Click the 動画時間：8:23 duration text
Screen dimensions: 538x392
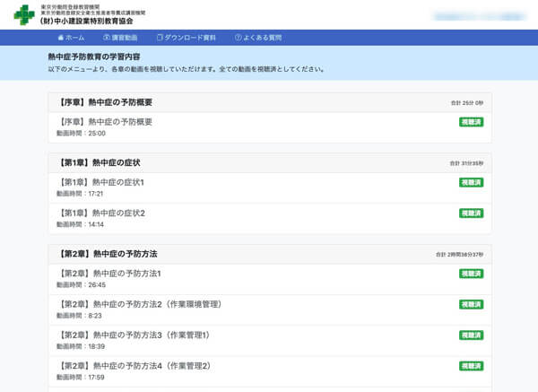[x=79, y=316]
